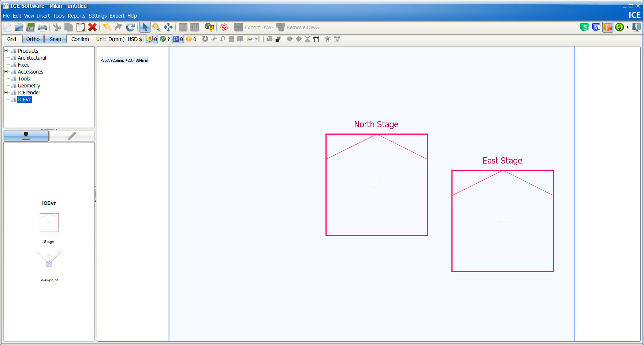Click the Copy icon

pos(69,27)
